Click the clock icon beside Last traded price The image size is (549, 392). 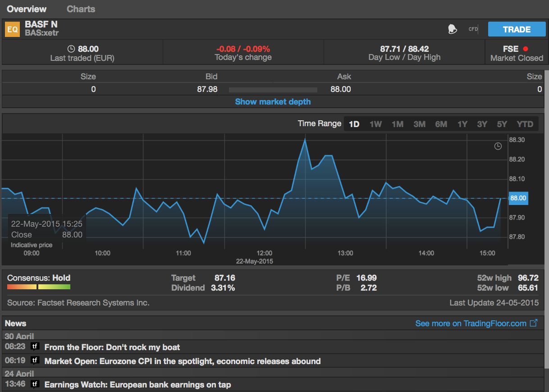click(x=71, y=49)
